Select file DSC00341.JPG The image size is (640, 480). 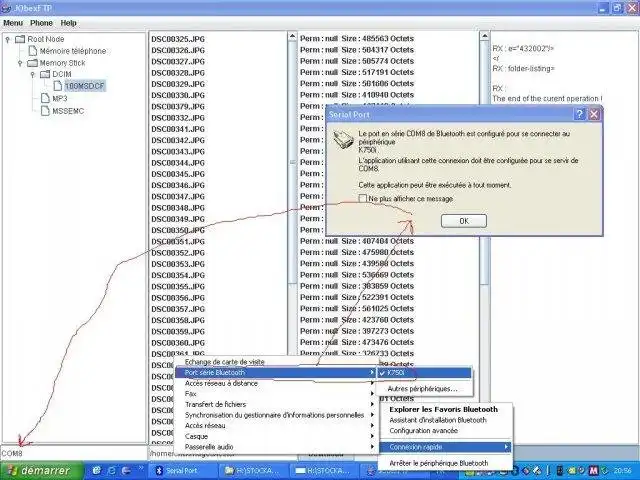pyautogui.click(x=178, y=129)
